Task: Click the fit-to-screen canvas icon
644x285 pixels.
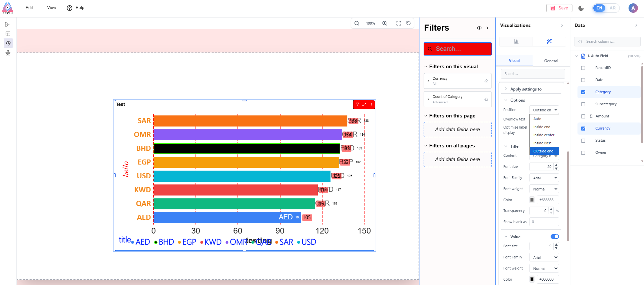Action: coord(399,23)
